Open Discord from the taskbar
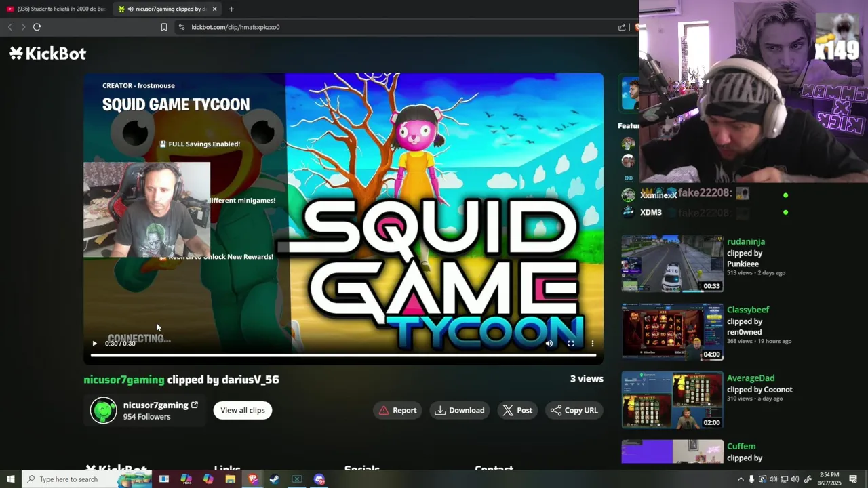This screenshot has height=488, width=868. tap(319, 479)
